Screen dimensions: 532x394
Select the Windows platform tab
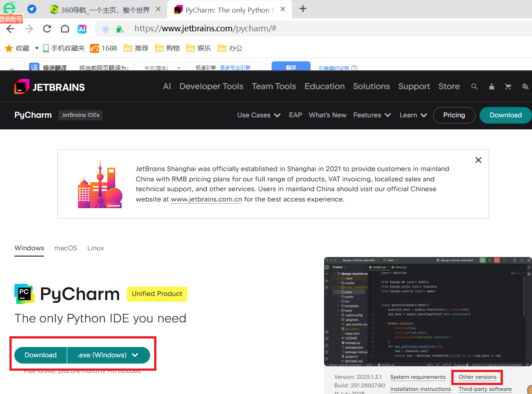(x=29, y=248)
